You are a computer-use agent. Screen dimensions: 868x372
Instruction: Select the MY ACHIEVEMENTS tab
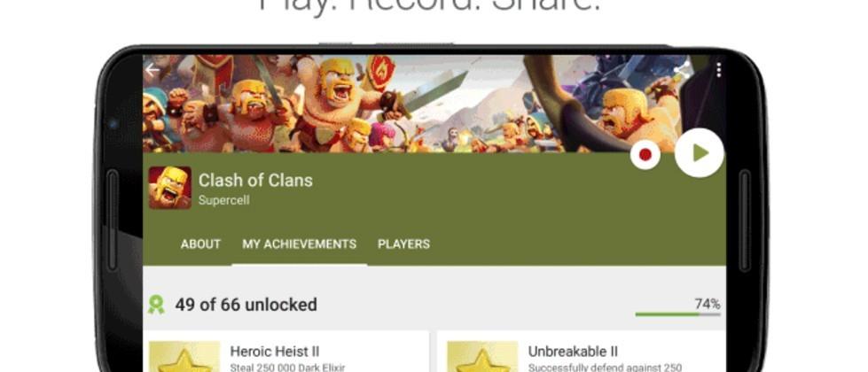click(300, 244)
